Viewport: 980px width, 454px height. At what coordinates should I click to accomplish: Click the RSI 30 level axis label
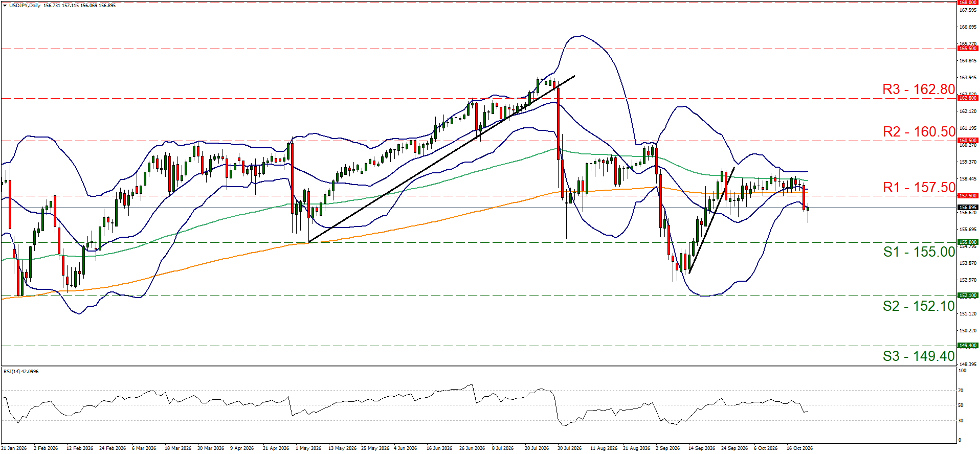point(961,420)
